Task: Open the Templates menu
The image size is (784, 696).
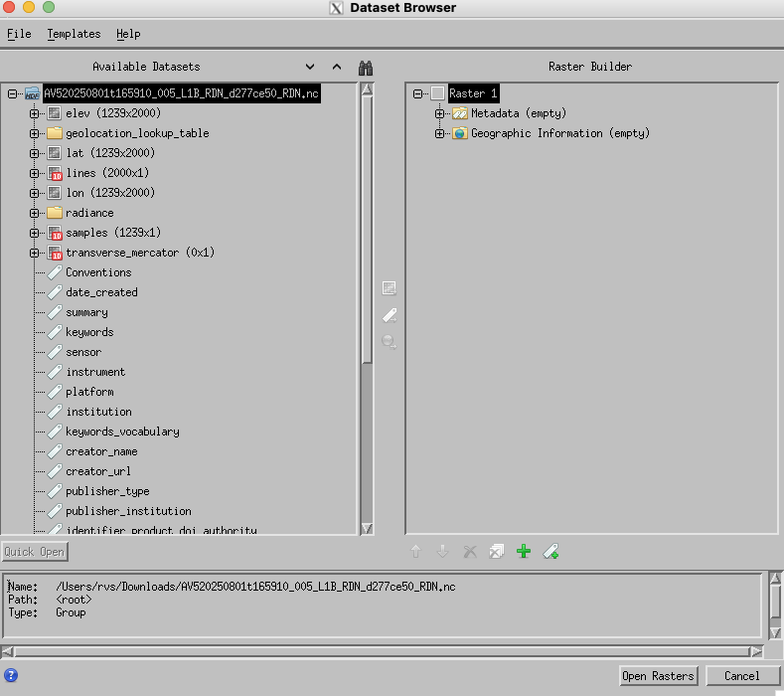Action: coord(74,34)
